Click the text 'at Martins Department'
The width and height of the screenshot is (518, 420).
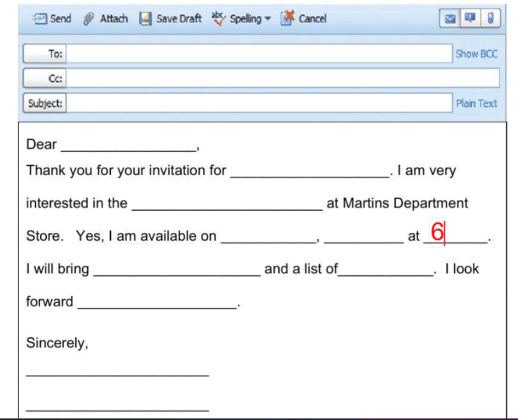click(x=397, y=203)
